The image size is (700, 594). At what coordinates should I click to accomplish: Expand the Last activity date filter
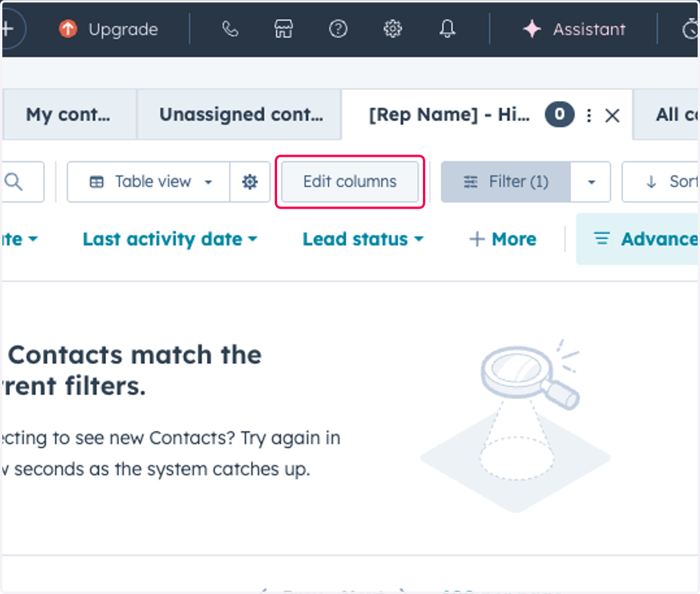click(x=170, y=239)
